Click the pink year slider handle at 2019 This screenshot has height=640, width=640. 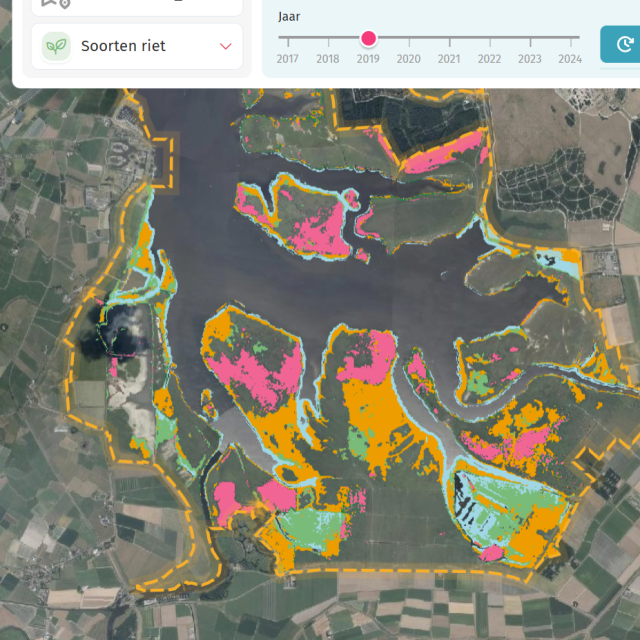click(369, 38)
